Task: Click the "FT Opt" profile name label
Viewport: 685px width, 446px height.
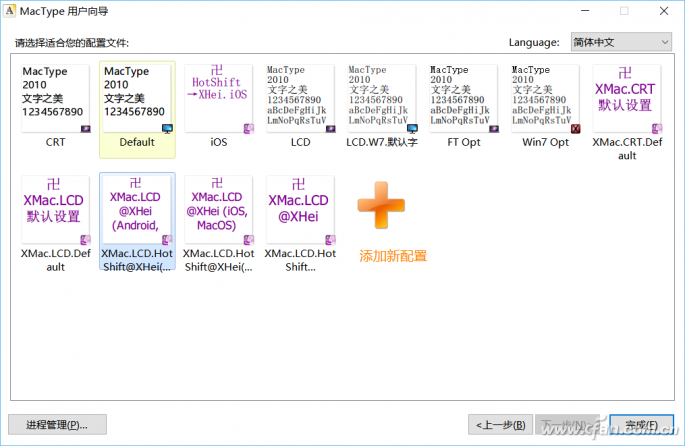Action: [464, 142]
